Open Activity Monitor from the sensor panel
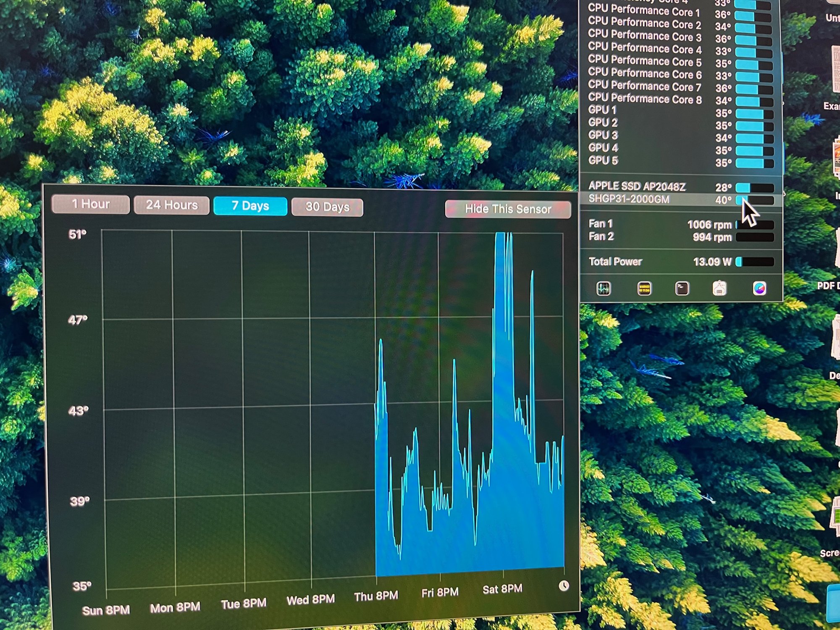The width and height of the screenshot is (840, 630). coord(604,288)
